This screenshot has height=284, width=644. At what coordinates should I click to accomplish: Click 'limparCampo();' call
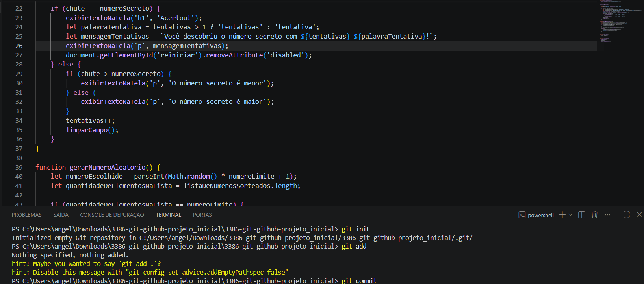click(92, 130)
